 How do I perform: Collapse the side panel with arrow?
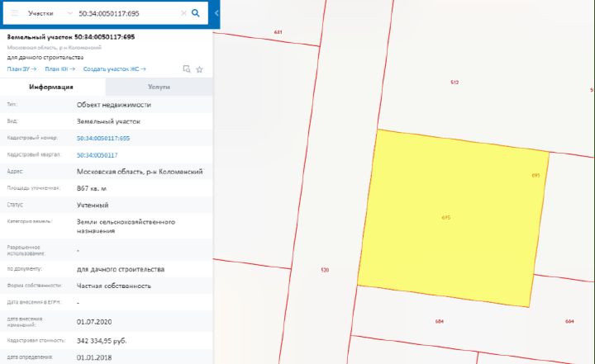coord(216,14)
